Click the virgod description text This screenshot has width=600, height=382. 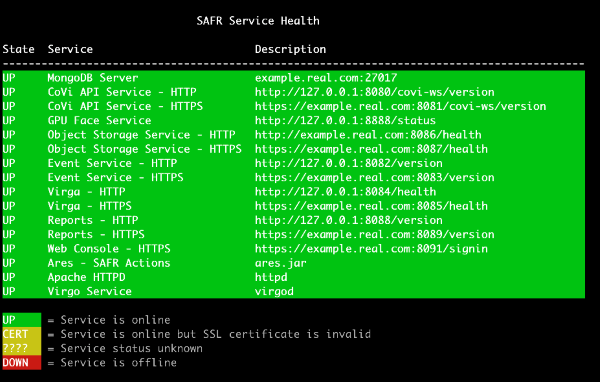click(274, 292)
